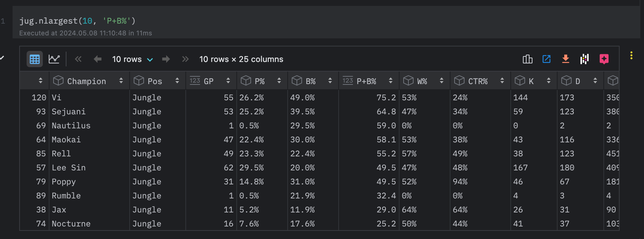Viewport: 644px width, 239px height.
Task: Click the B% value 49.0%
Action: pos(302,97)
